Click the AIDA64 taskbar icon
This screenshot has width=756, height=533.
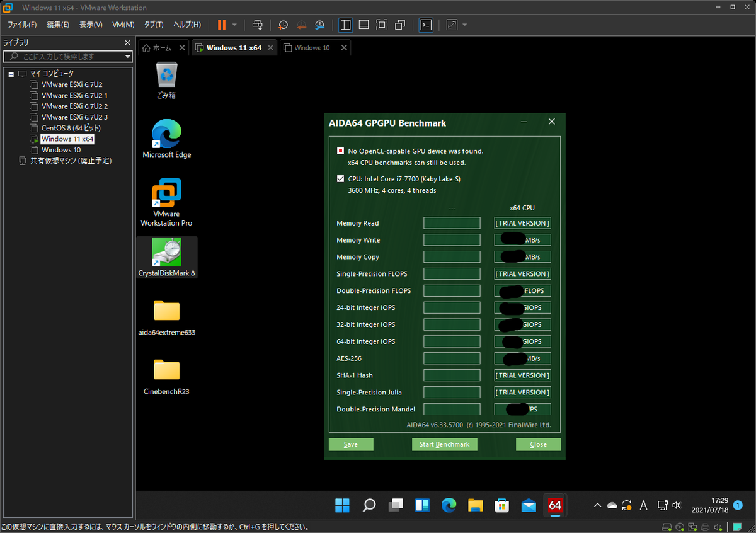pos(555,505)
